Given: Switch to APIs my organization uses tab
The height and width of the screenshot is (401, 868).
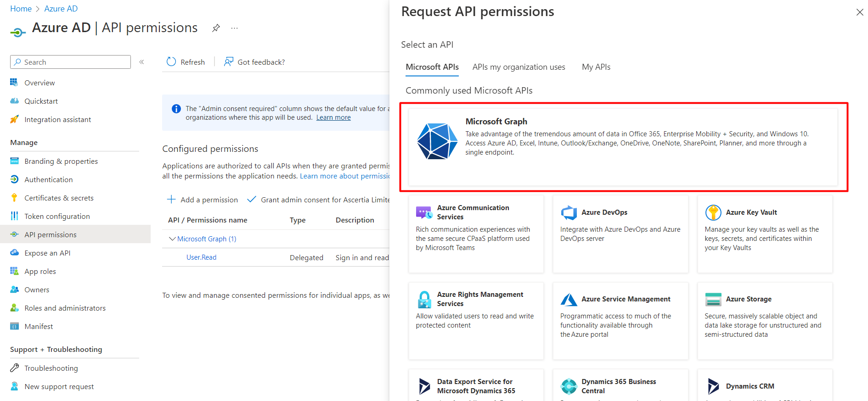Looking at the screenshot, I should (x=519, y=67).
